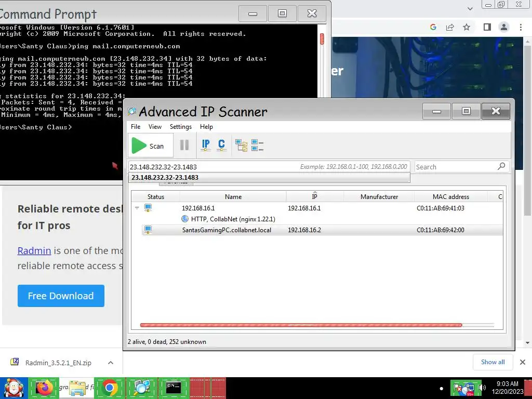This screenshot has width=532, height=399.
Task: Start a scan with the Scan button
Action: point(151,145)
